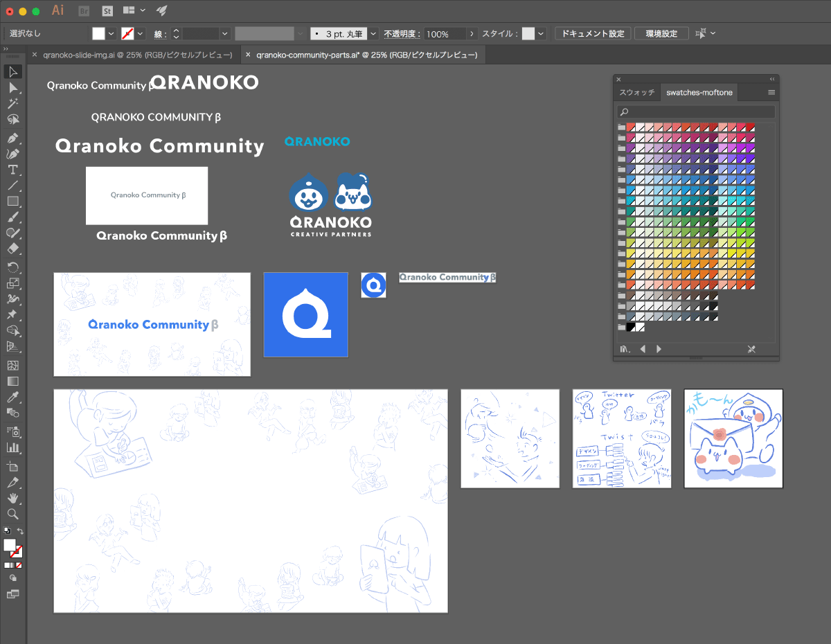Select the Artboard tool

[12, 466]
